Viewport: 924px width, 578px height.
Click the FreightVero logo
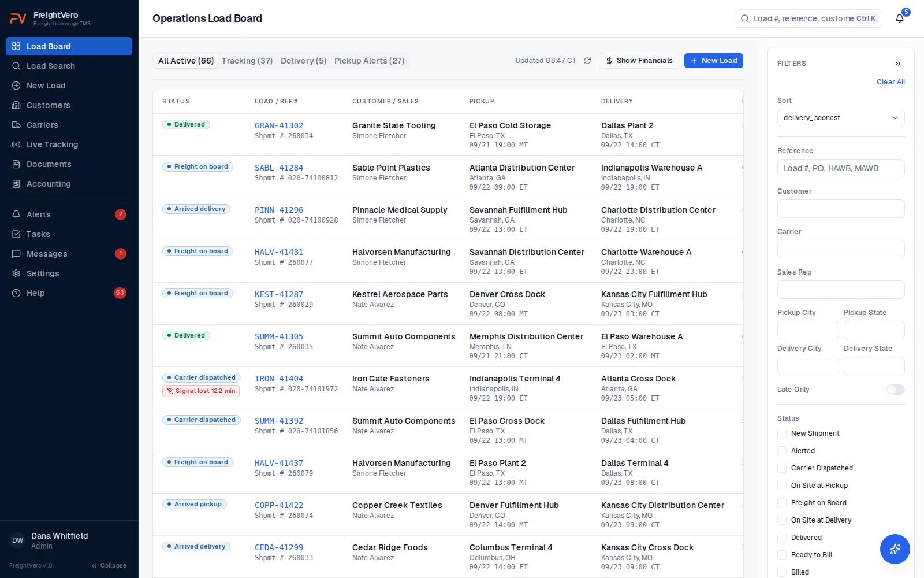coord(18,18)
